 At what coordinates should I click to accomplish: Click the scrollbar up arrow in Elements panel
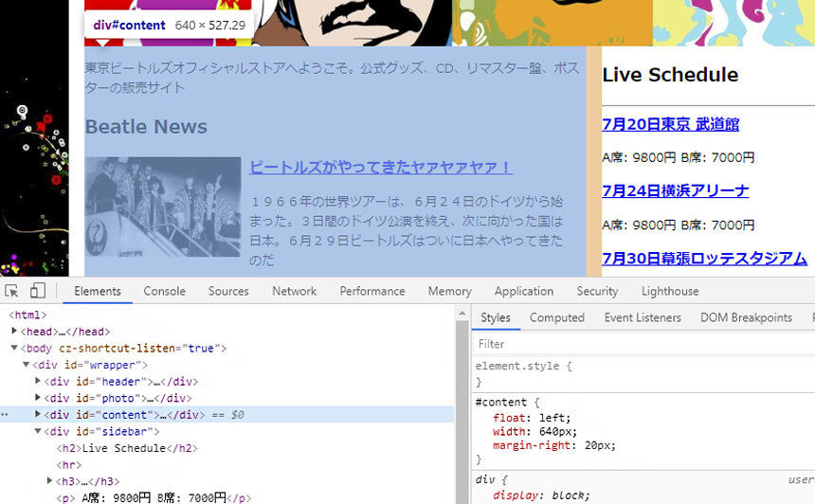pyautogui.click(x=462, y=314)
